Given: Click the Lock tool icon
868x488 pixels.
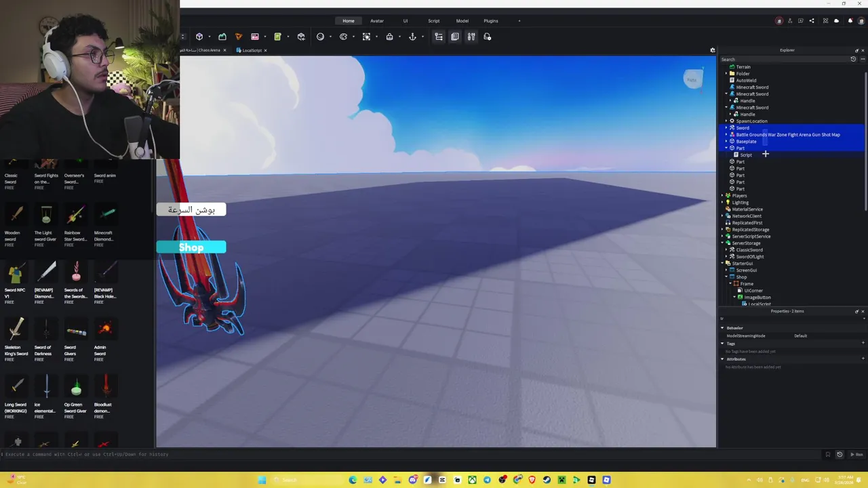Looking at the screenshot, I should 389,37.
